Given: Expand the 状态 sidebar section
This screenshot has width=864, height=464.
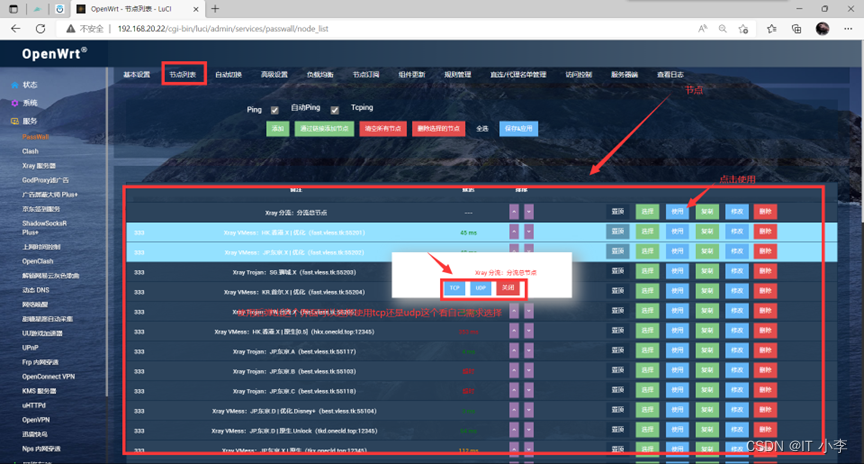Looking at the screenshot, I should click(x=30, y=85).
